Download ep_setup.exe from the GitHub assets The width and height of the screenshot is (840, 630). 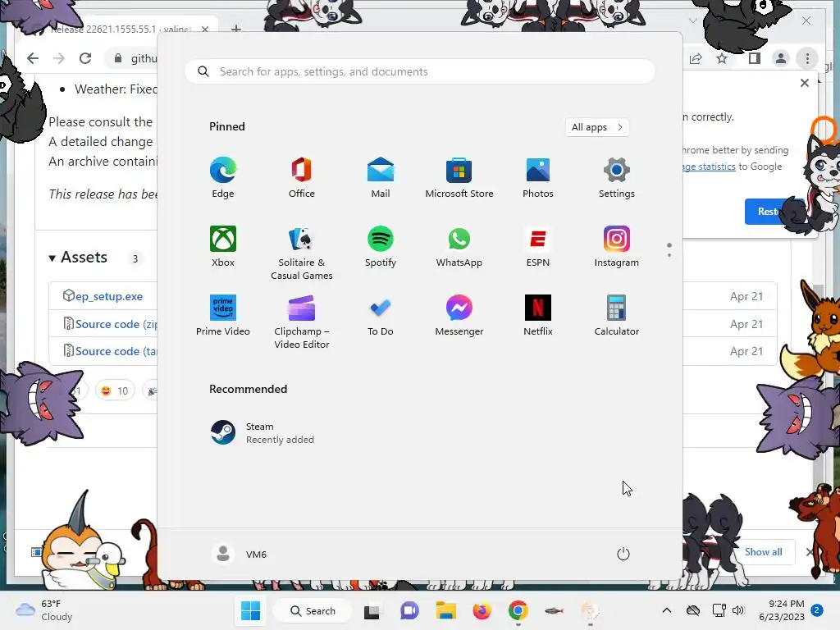(x=109, y=296)
